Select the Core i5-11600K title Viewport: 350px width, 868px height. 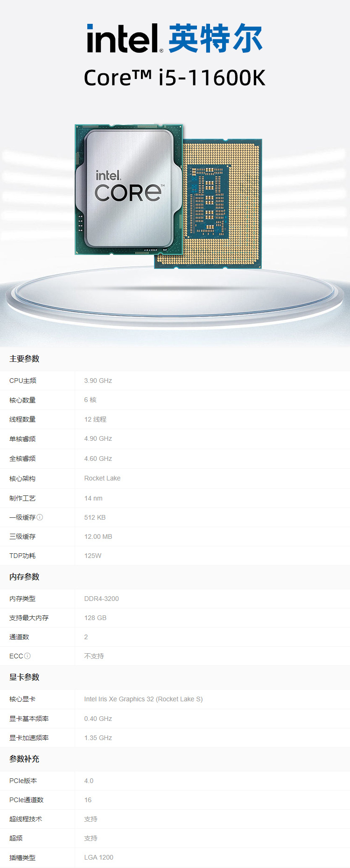(x=175, y=78)
